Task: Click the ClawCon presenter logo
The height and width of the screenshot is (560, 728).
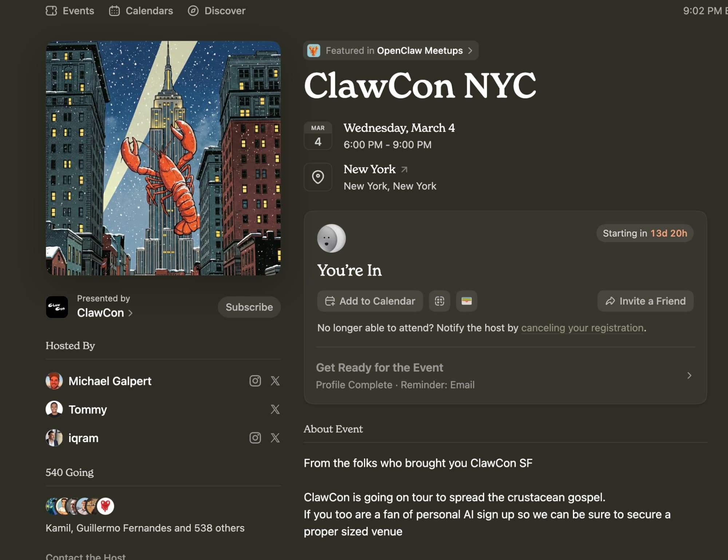Action: 57,307
